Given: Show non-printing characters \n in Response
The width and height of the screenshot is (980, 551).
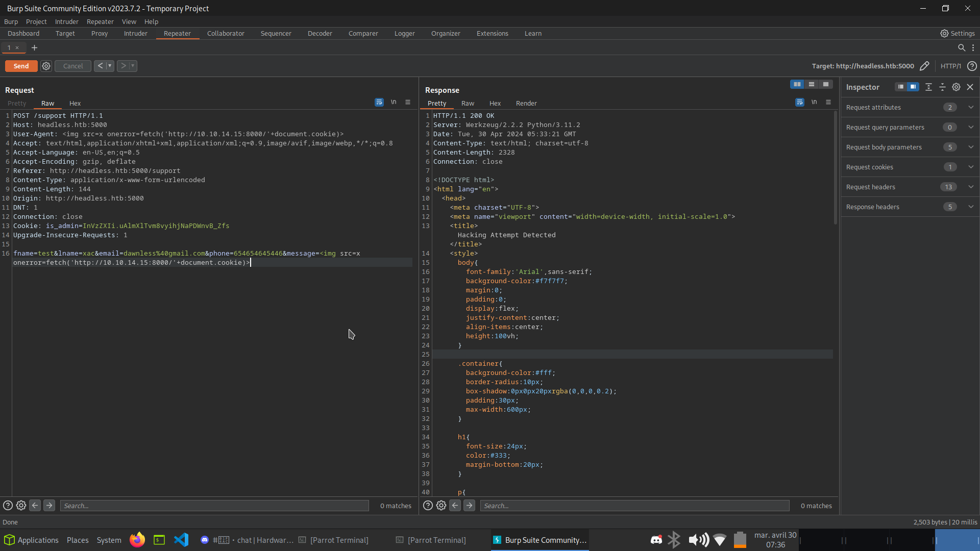Looking at the screenshot, I should [x=815, y=102].
